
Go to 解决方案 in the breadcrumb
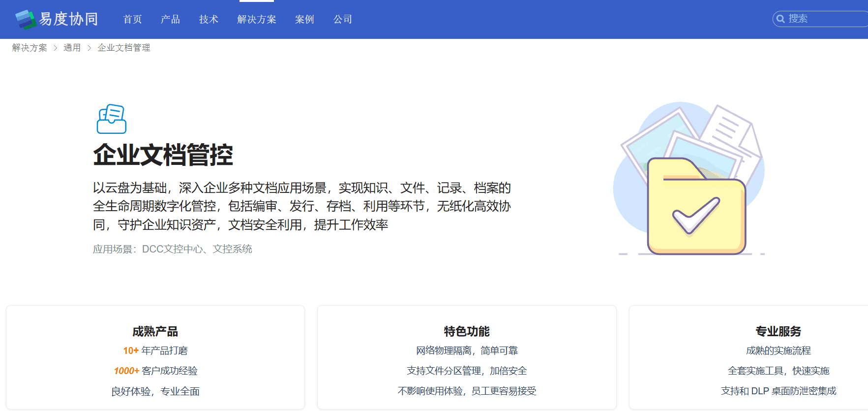coord(30,48)
